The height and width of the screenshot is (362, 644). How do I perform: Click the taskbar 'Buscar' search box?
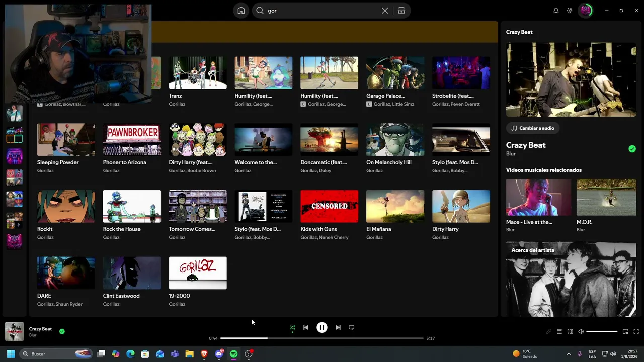[56, 354]
